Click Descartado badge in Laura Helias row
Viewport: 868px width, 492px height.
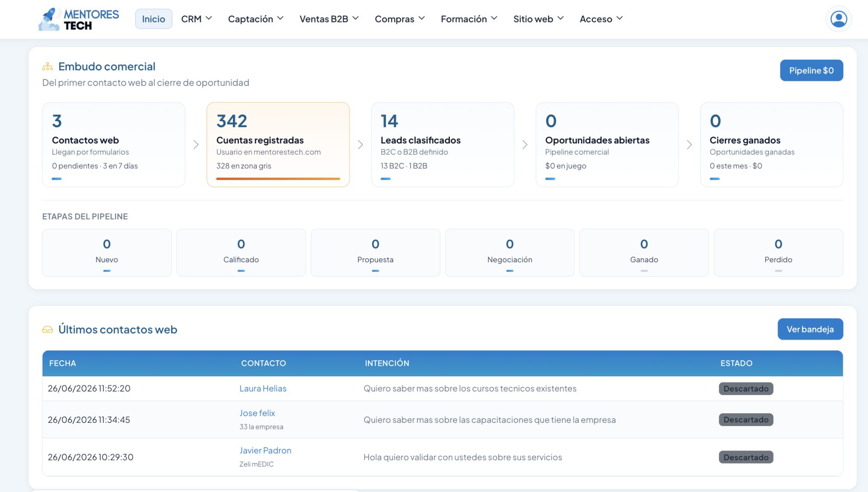(x=746, y=389)
